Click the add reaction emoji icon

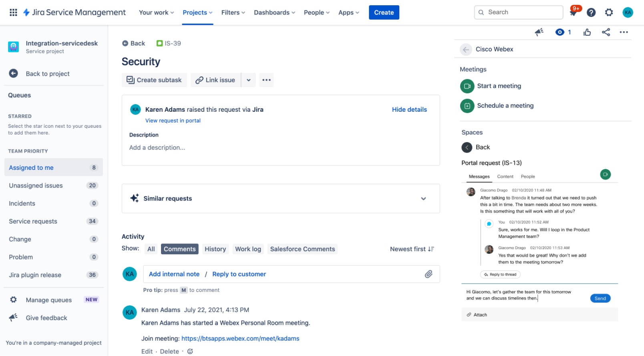point(190,351)
